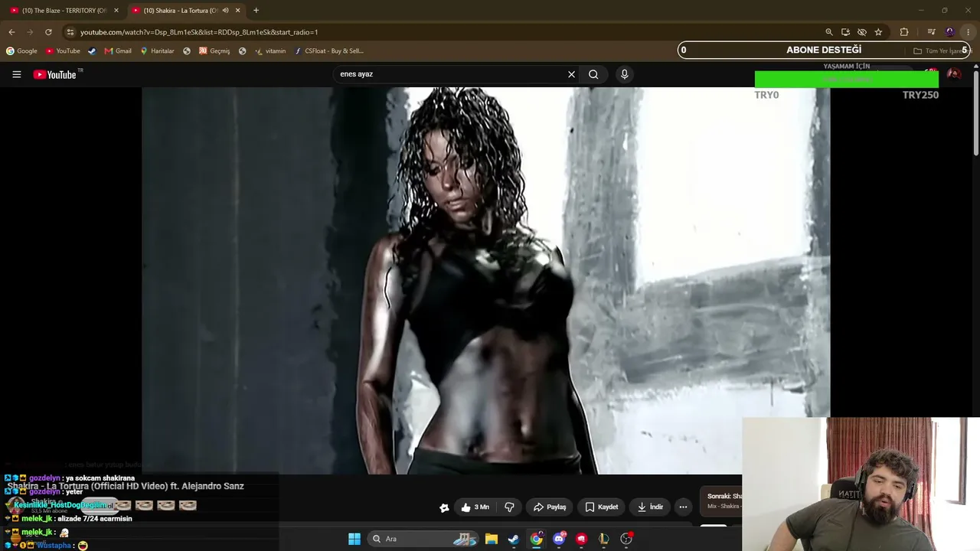Open the Chrome three-dot menu
The image size is (980, 551).
click(x=969, y=32)
